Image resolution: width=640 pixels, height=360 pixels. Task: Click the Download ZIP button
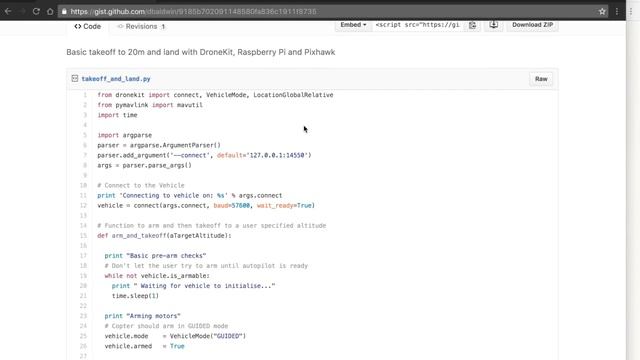click(x=532, y=25)
